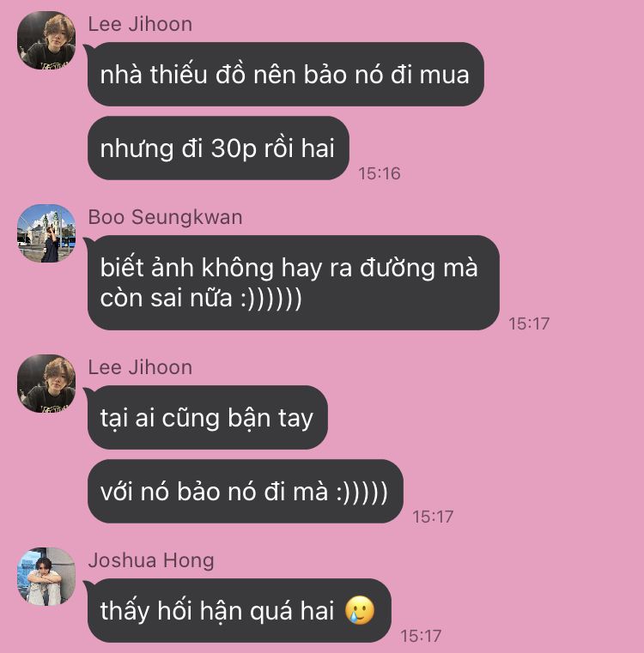This screenshot has height=653, width=644.
Task: Select bubble 'với nó bảo nó đi mà :)))))'
Action: pyautogui.click(x=245, y=492)
